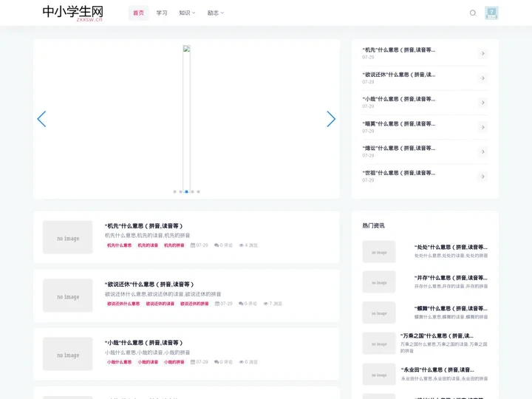Select the active third carousel dot

(187, 191)
